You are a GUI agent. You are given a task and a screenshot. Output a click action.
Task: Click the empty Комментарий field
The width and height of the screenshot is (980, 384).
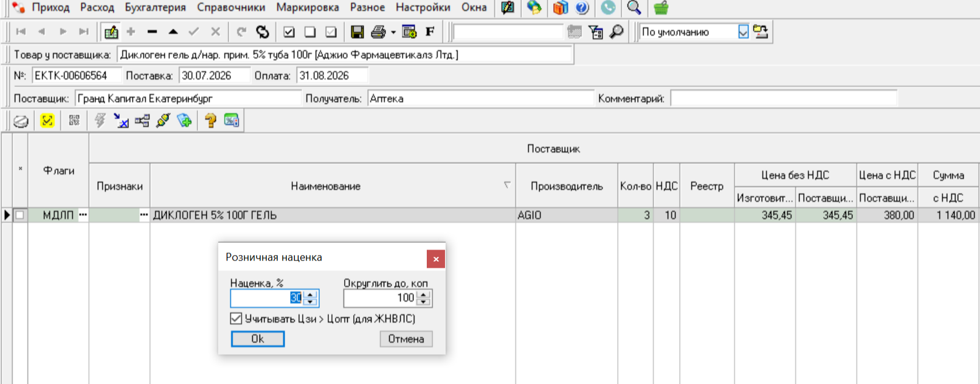(784, 99)
